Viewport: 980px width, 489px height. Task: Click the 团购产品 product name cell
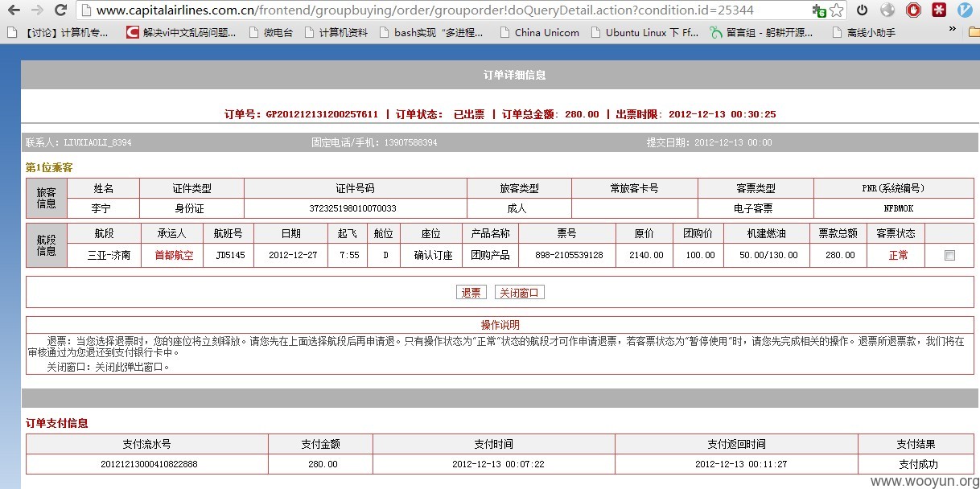491,255
